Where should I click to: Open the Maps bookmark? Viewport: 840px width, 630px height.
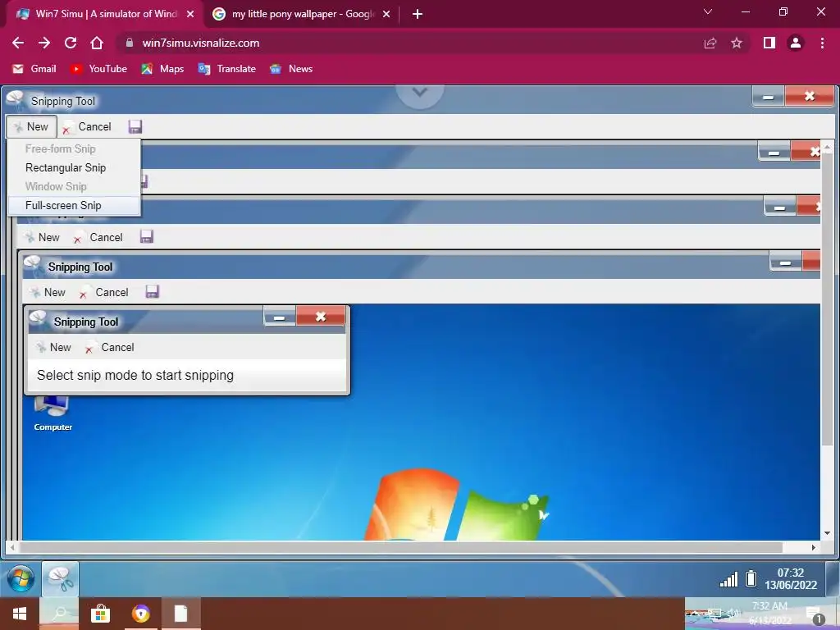coord(162,69)
